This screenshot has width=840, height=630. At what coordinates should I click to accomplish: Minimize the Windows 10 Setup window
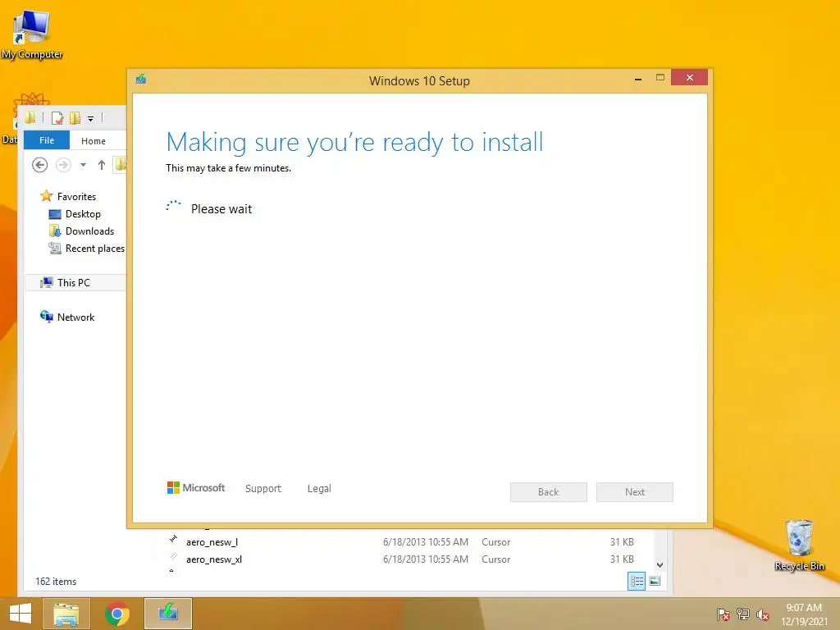638,78
